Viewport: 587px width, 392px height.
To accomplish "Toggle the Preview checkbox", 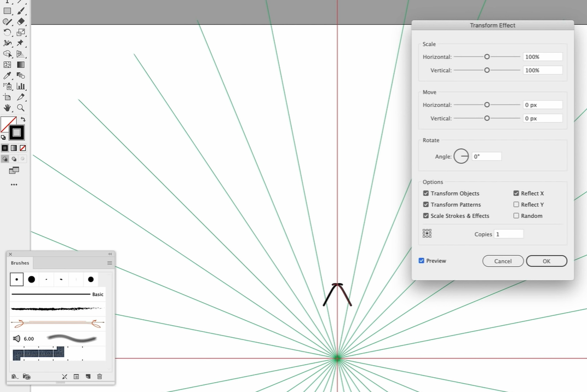I will coord(422,261).
